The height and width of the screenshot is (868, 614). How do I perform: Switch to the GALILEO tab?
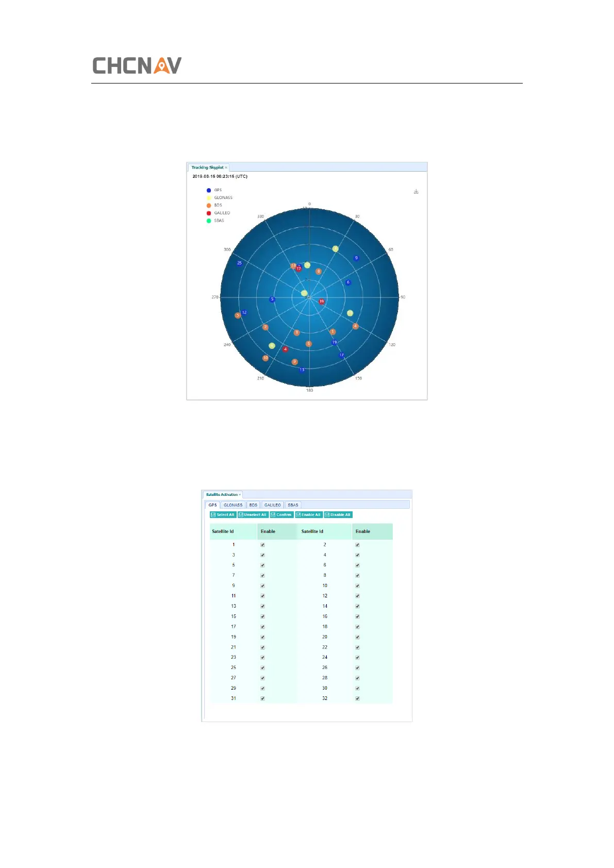272,505
